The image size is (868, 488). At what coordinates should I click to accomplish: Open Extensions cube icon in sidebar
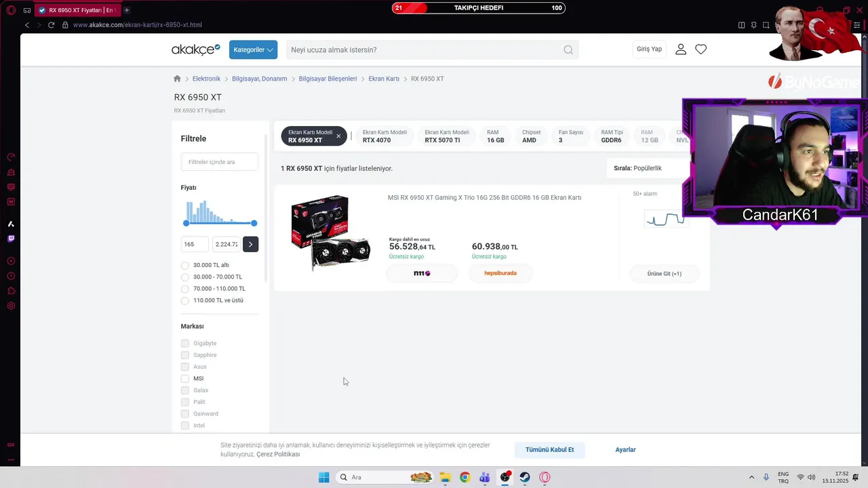click(11, 291)
